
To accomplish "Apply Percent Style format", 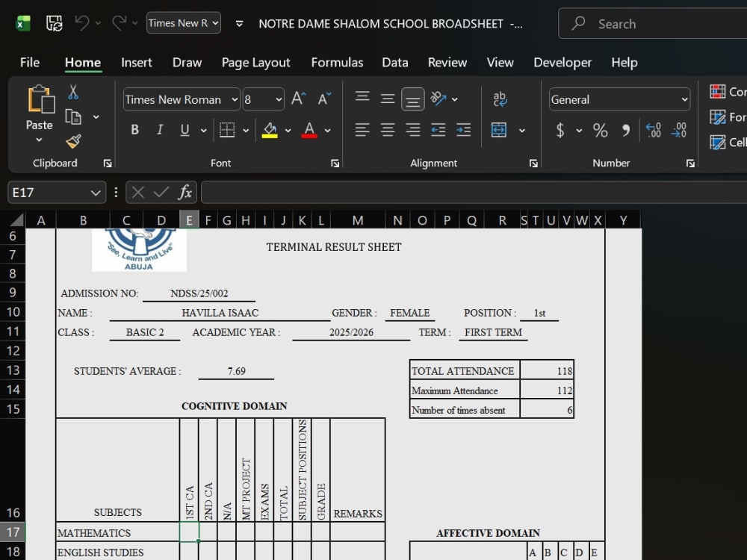I will [x=601, y=130].
